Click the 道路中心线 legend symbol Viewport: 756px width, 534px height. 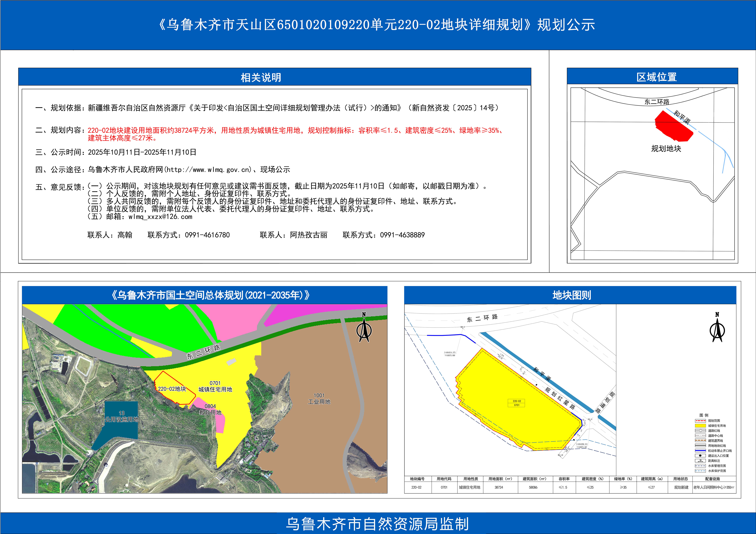coord(700,436)
